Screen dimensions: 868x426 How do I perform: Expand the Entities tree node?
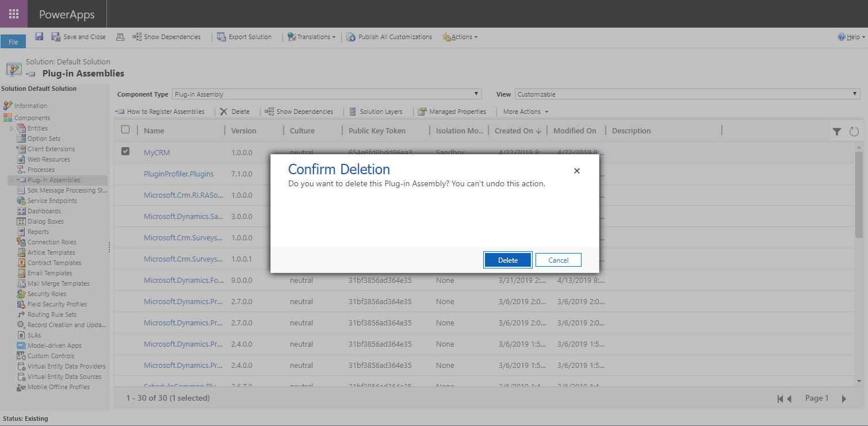coord(12,128)
